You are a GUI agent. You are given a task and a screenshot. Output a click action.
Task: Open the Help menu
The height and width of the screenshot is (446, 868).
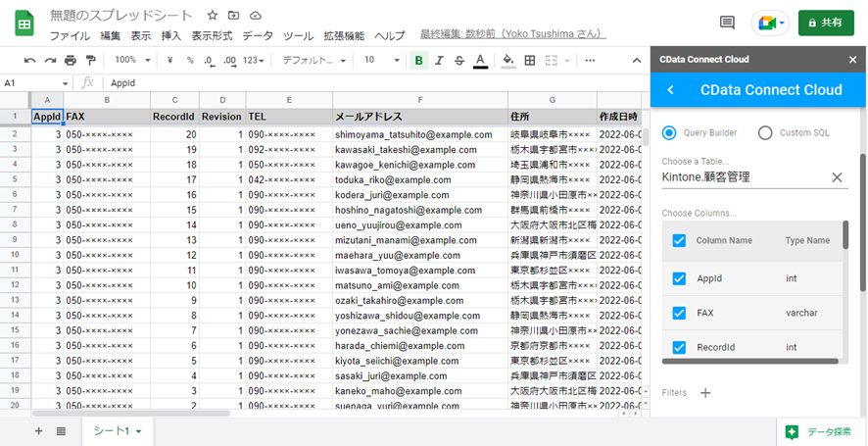pos(390,36)
